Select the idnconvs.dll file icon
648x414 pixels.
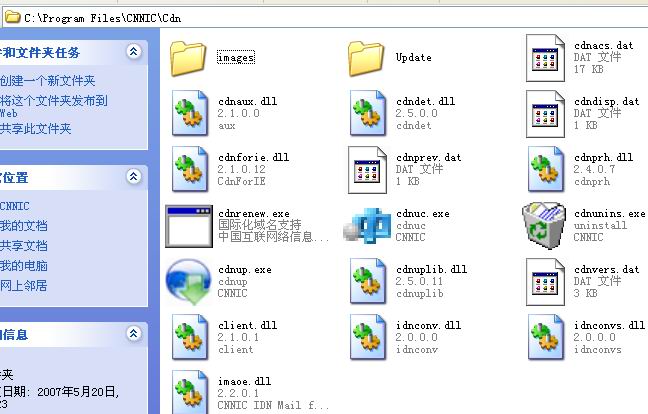pyautogui.click(x=546, y=337)
